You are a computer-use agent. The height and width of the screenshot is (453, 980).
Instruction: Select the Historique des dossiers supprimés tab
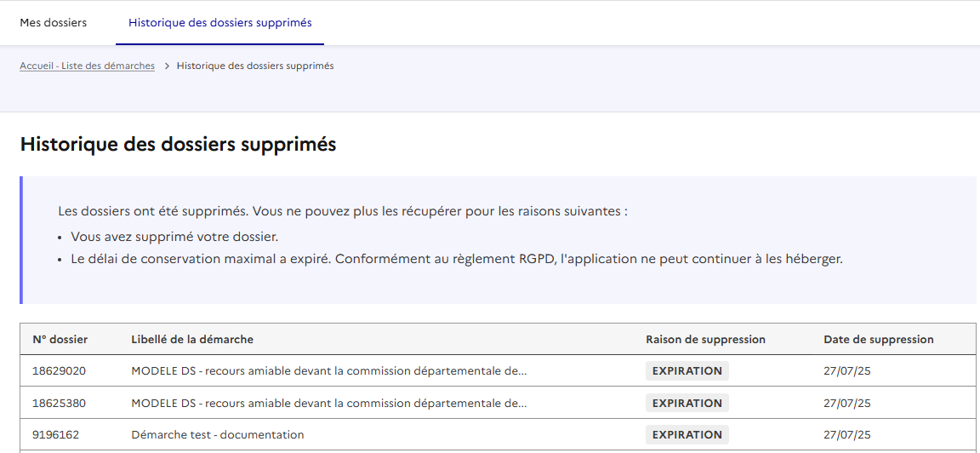pyautogui.click(x=219, y=23)
